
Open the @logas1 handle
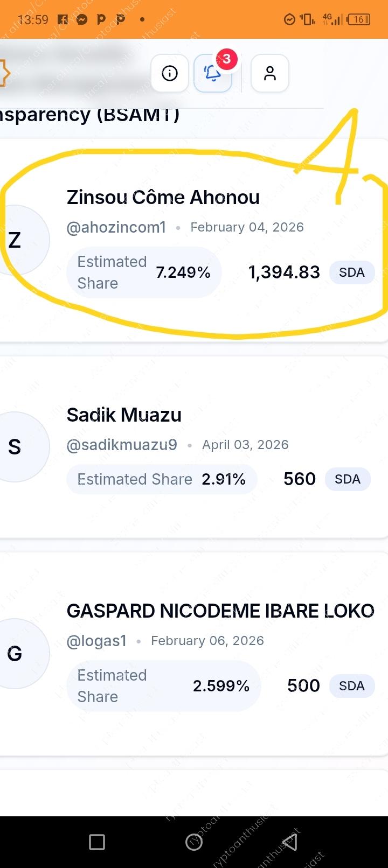coord(96,641)
